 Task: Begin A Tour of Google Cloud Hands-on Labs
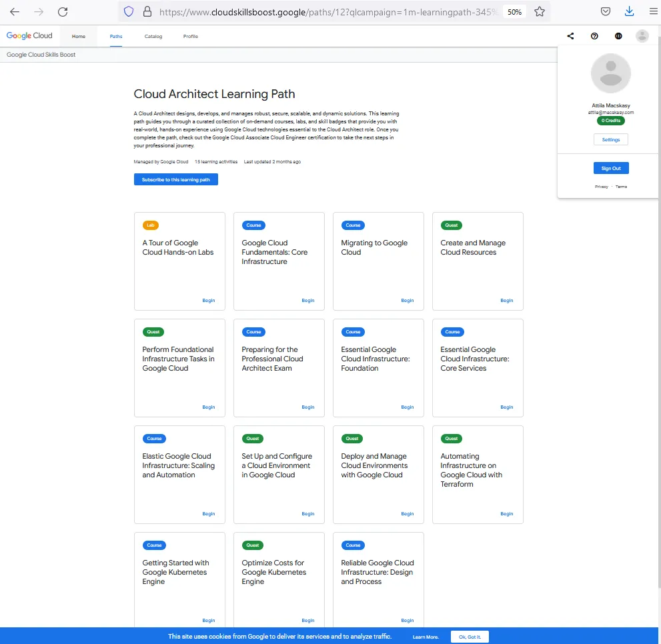[209, 301]
